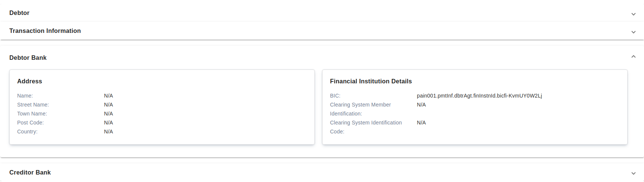The height and width of the screenshot is (182, 644).
Task: Click the Clearing System Member Identification N/A value
Action: click(421, 105)
